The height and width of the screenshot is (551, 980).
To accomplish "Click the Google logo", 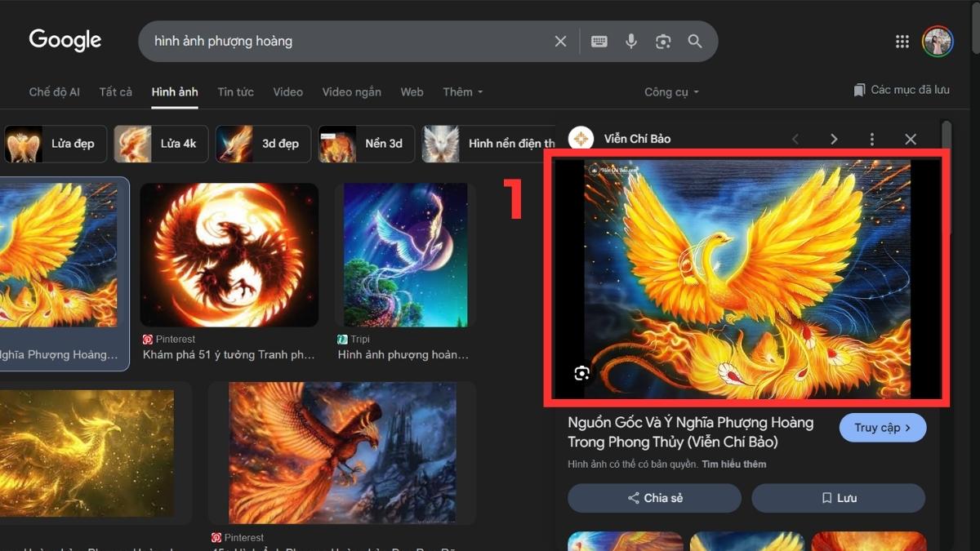I will [65, 40].
